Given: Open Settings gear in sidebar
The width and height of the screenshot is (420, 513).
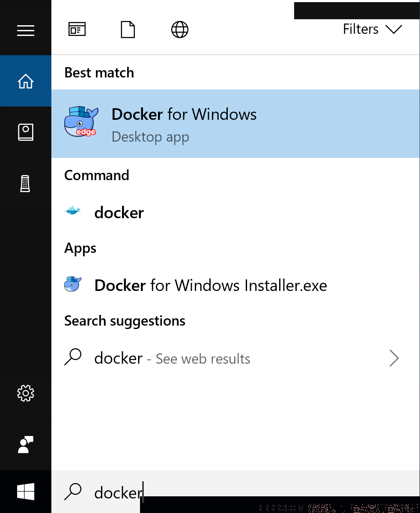Looking at the screenshot, I should tap(26, 393).
